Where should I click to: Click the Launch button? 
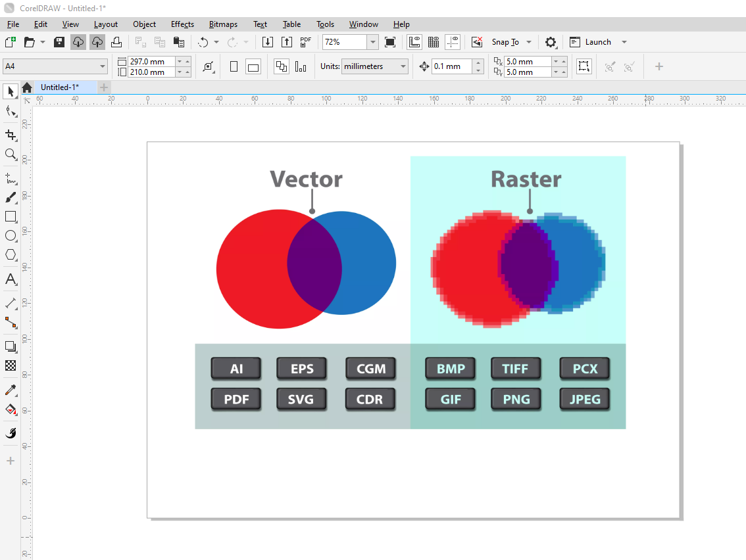597,42
